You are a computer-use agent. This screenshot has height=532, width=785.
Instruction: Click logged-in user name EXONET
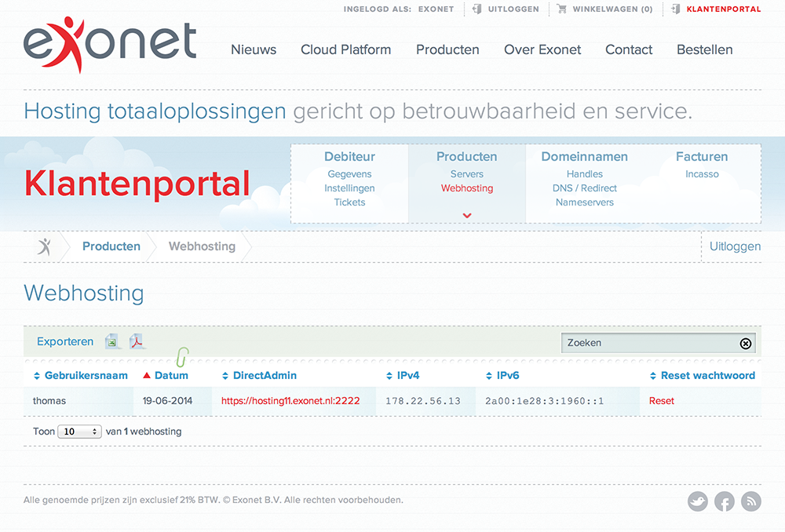click(436, 9)
